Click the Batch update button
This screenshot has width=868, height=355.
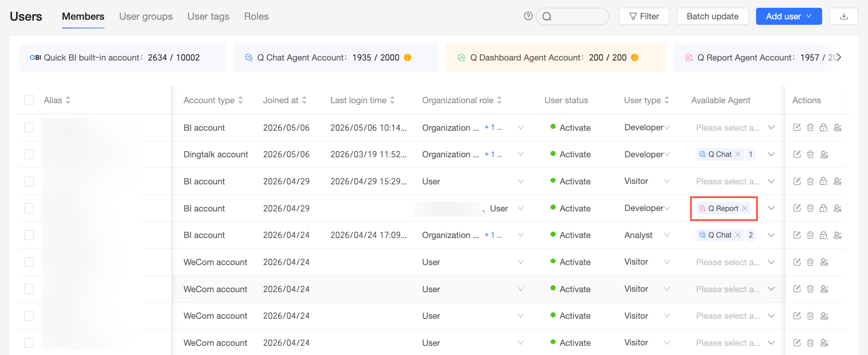pos(712,16)
